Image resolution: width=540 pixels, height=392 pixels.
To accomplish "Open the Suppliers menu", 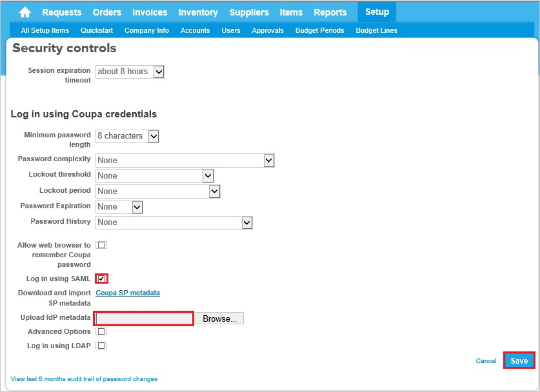I will (x=248, y=12).
